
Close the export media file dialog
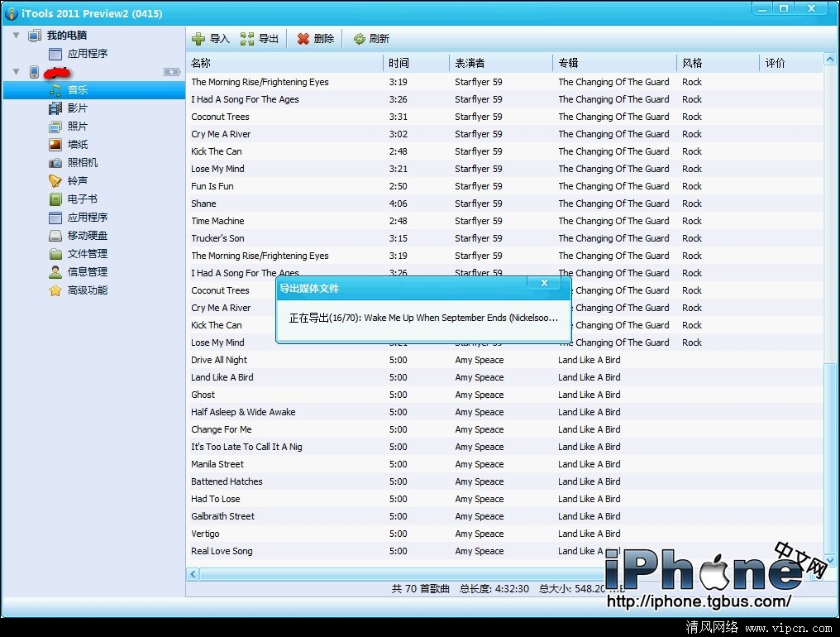point(544,283)
